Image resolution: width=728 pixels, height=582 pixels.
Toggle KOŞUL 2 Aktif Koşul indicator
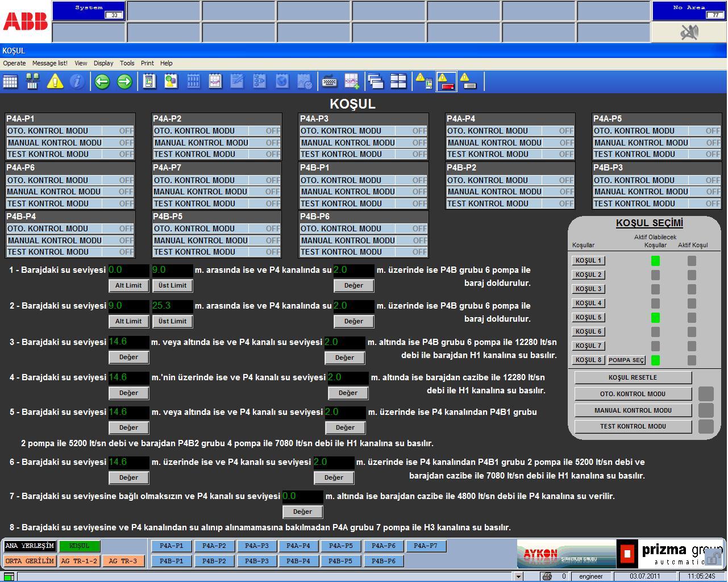click(x=692, y=275)
